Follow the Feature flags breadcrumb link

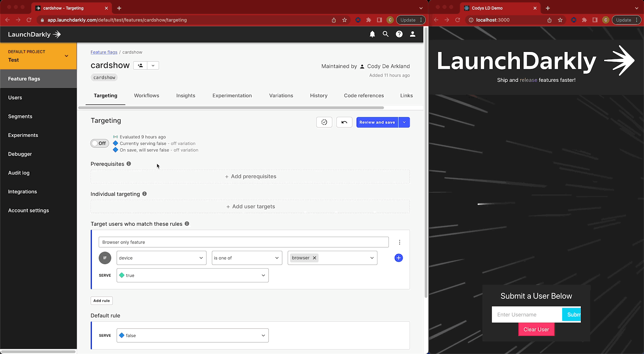104,52
